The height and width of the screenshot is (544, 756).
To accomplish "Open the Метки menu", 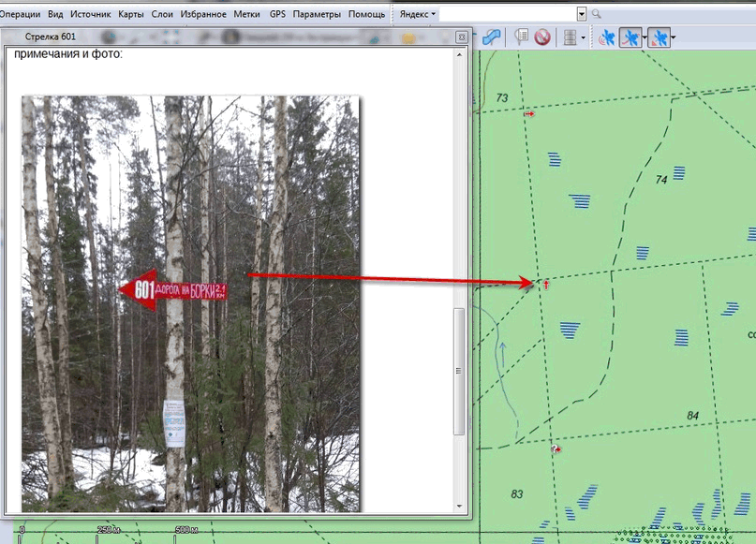I will coord(246,15).
